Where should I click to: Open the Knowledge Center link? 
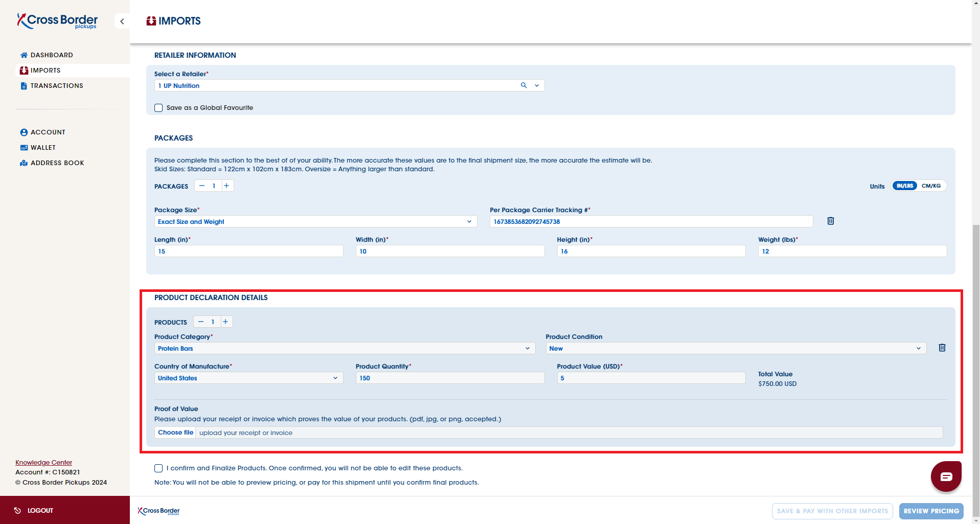[43, 463]
